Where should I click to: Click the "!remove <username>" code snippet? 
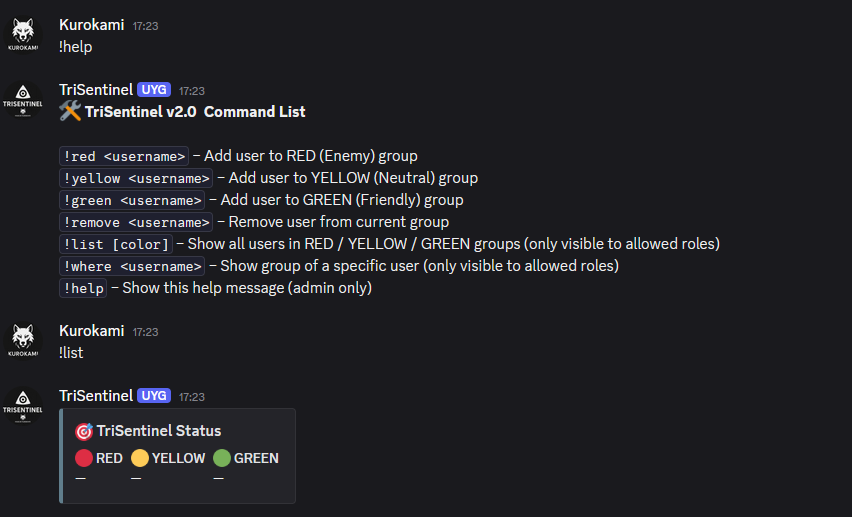click(136, 222)
